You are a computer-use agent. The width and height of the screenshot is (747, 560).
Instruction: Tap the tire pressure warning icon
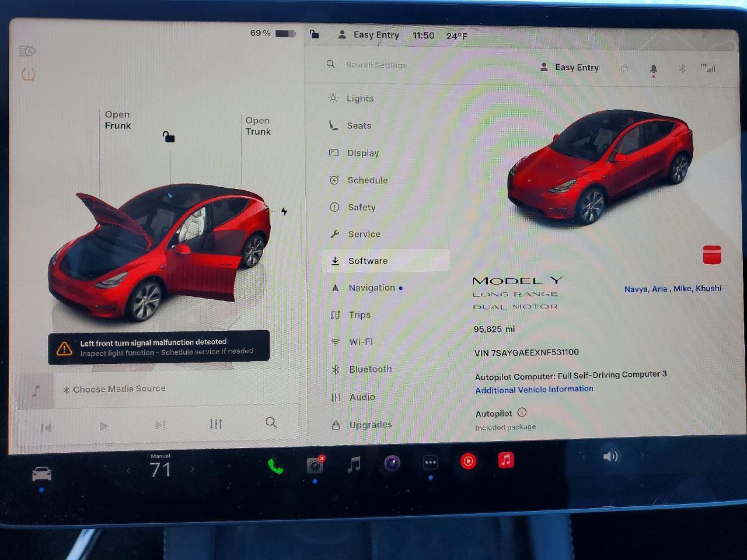28,74
